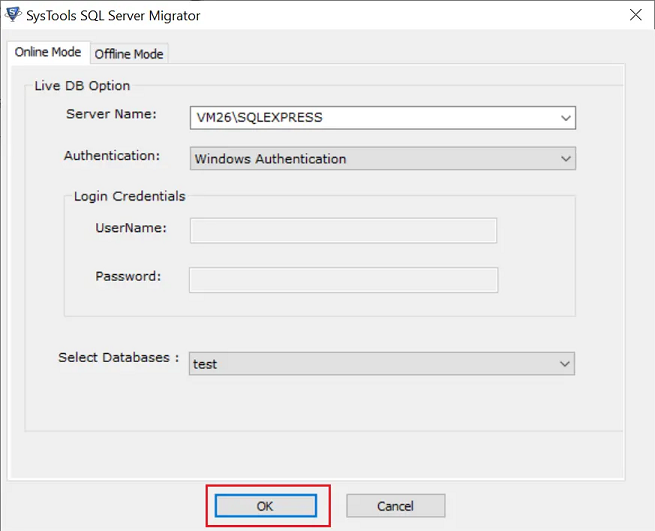Viewport: 655px width, 531px height.
Task: Click the VM26\SQLEXPRESS server name text
Action: (x=259, y=118)
